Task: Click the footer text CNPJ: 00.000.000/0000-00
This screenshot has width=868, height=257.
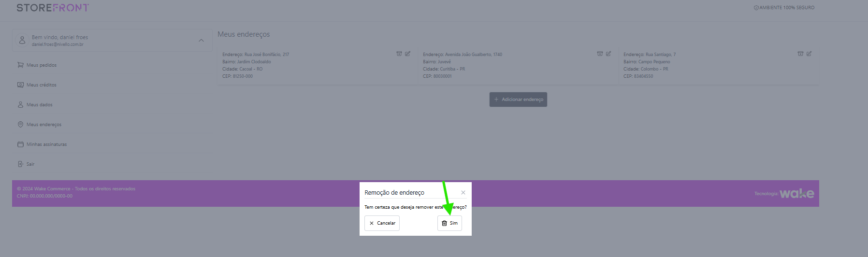Action: (44, 196)
